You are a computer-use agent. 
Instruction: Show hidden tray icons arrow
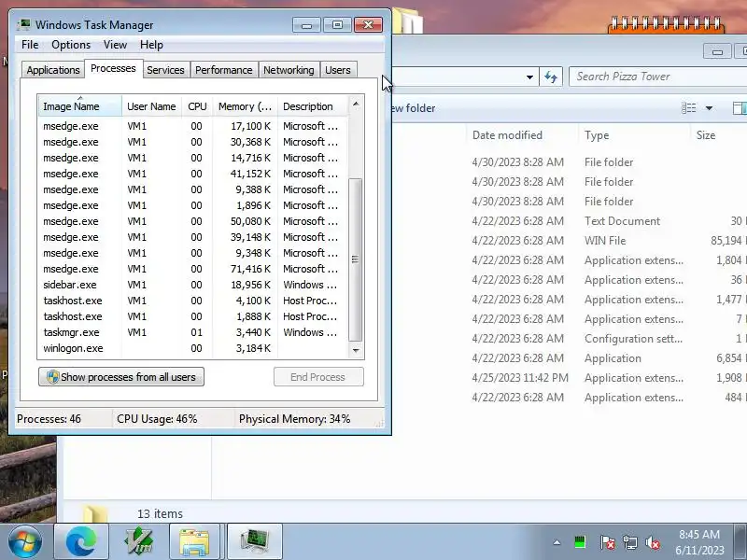(x=557, y=542)
